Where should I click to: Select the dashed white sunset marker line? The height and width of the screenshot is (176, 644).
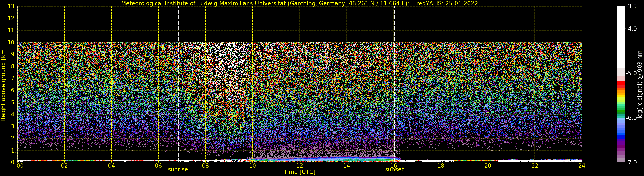click(395, 84)
